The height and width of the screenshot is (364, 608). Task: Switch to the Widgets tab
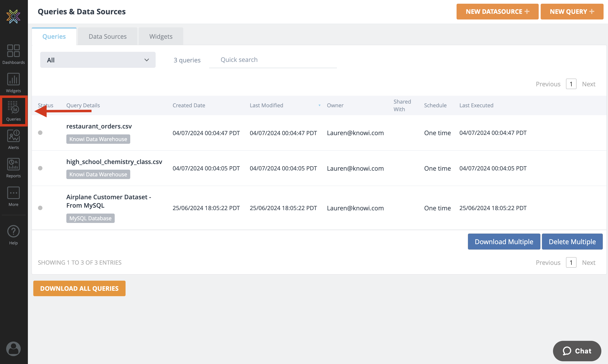(161, 36)
